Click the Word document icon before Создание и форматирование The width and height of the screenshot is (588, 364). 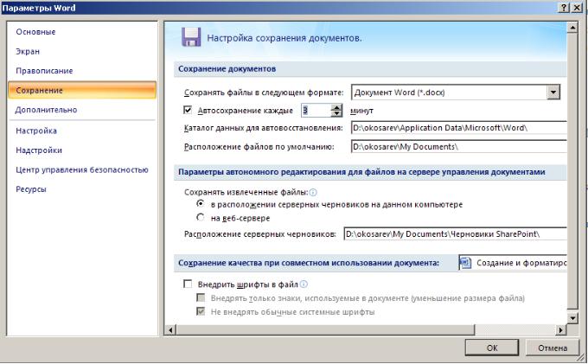click(x=465, y=263)
